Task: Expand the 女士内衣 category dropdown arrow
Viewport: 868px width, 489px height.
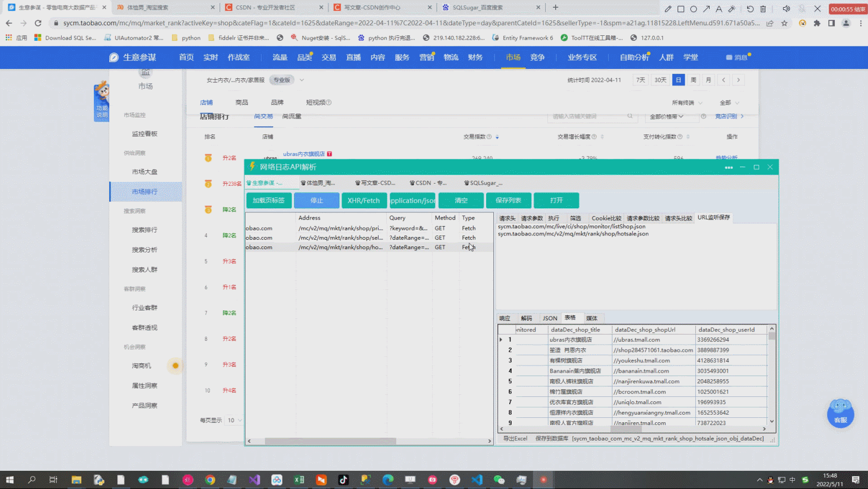Action: (x=302, y=80)
